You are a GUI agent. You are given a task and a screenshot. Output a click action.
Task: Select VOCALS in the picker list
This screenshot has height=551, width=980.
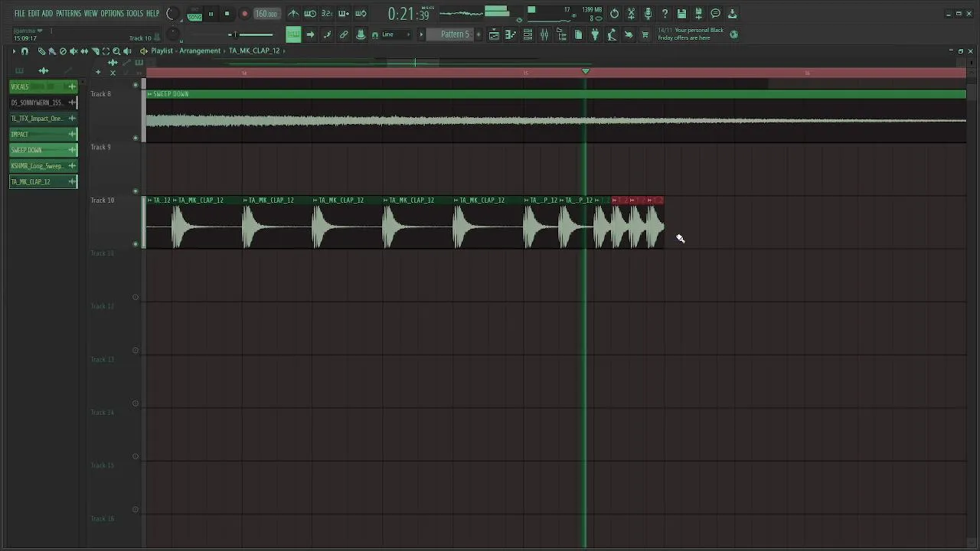pyautogui.click(x=43, y=86)
